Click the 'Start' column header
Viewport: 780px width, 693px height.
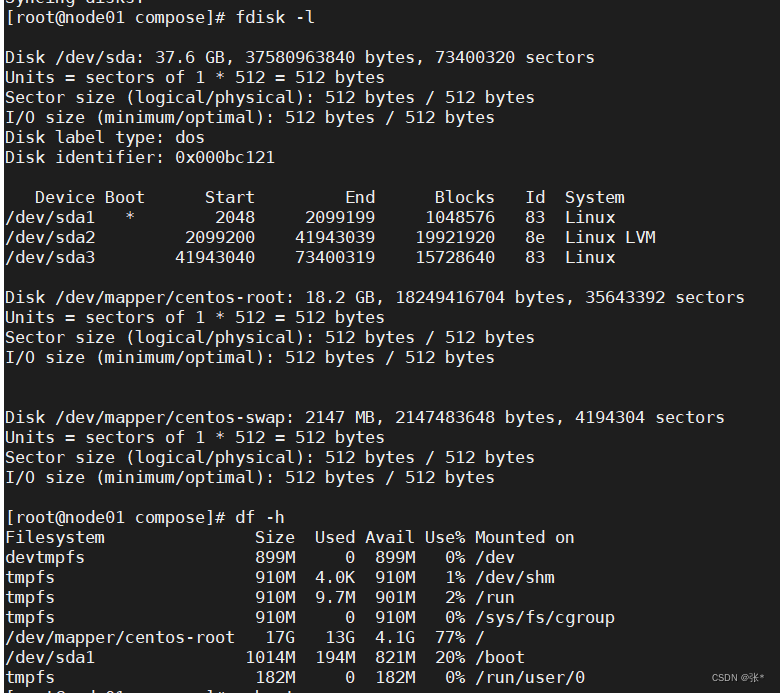point(229,198)
